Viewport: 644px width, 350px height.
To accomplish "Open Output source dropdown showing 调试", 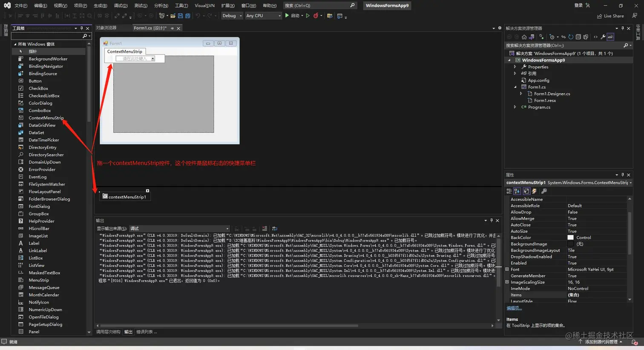I will (179, 229).
